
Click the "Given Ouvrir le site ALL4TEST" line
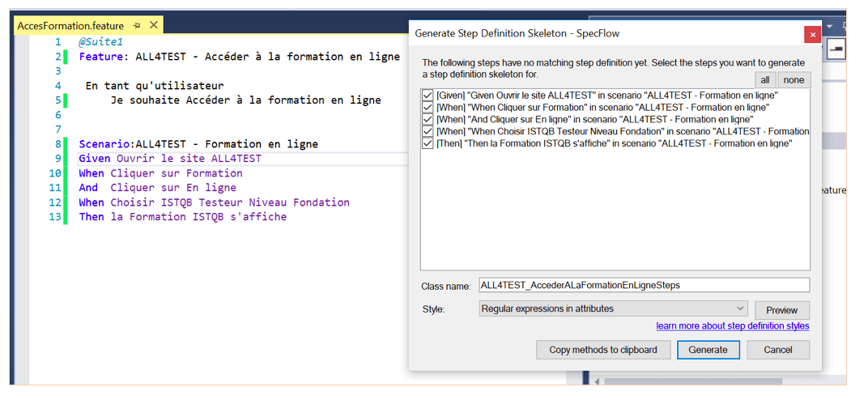tap(170, 159)
